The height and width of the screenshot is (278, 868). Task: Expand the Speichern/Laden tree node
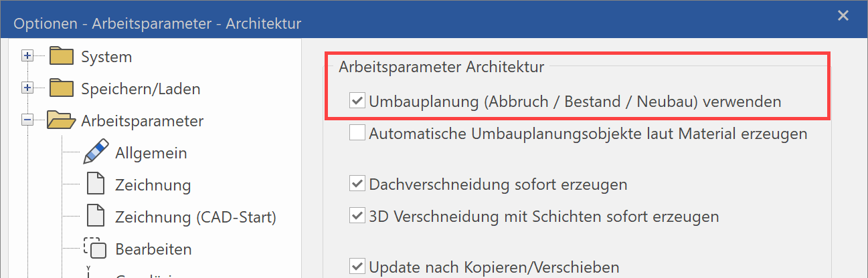(27, 88)
